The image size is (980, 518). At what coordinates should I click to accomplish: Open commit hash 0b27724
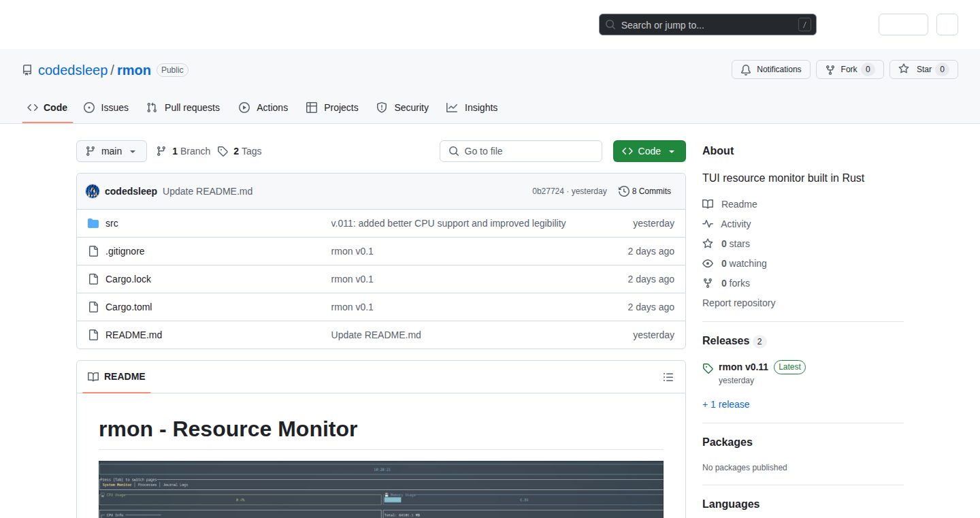click(x=548, y=191)
